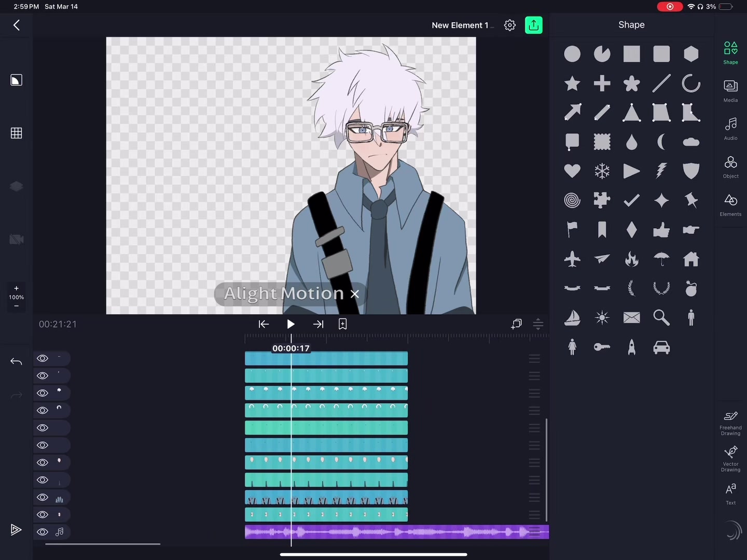This screenshot has height=560, width=747.
Task: Insert the plus sign shape
Action: 602,83
